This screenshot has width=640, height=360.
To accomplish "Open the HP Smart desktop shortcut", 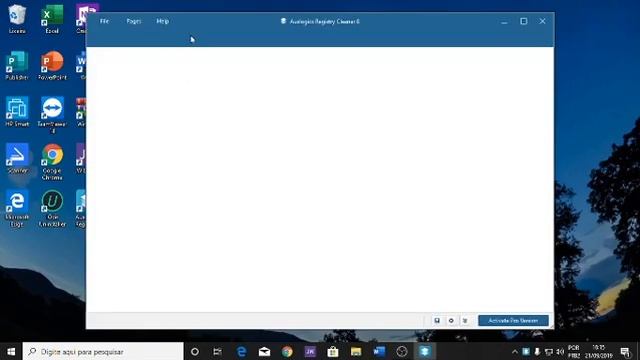I will pos(17,112).
